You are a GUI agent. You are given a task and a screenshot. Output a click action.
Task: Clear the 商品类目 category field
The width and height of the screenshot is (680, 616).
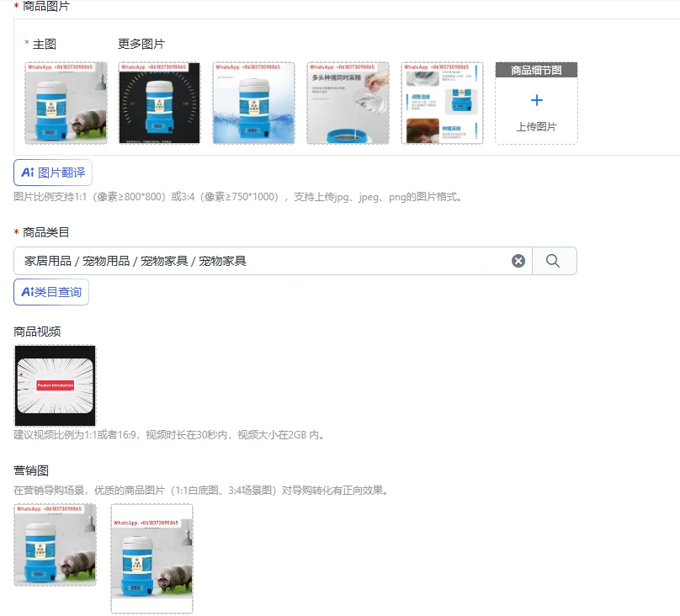pos(518,261)
